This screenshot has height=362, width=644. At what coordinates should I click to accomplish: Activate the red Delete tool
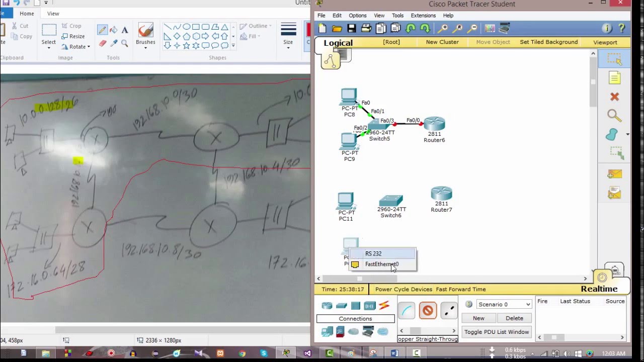pos(614,97)
